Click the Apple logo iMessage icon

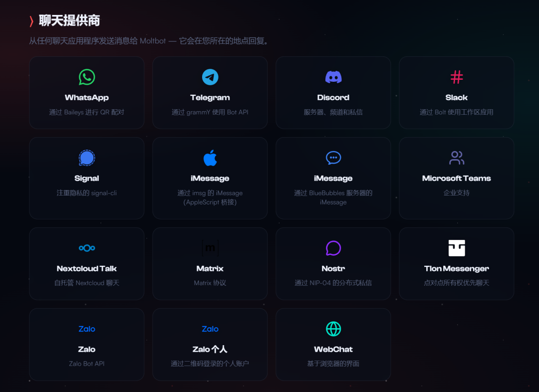pyautogui.click(x=210, y=158)
